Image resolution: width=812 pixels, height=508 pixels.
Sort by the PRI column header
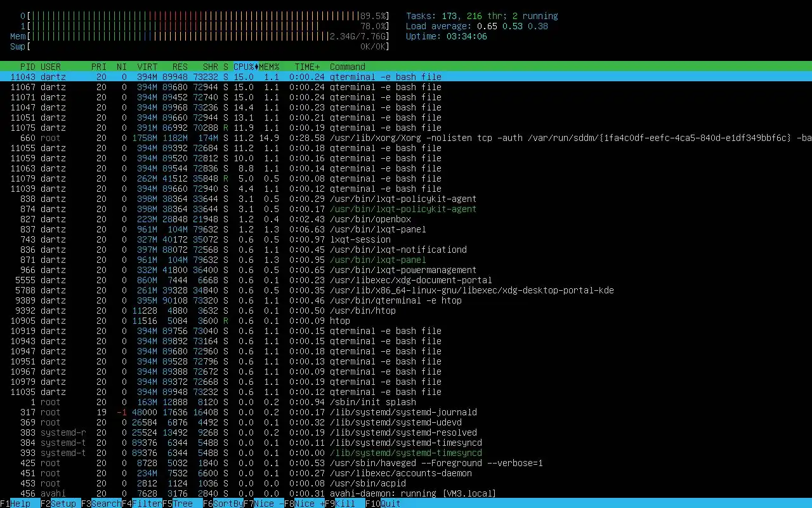click(99, 67)
